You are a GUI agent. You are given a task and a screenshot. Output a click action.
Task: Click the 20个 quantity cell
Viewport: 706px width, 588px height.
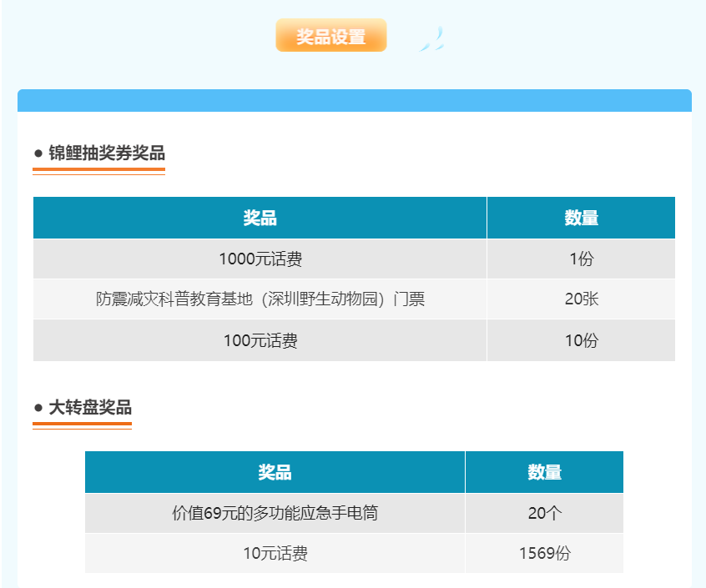[x=544, y=513]
